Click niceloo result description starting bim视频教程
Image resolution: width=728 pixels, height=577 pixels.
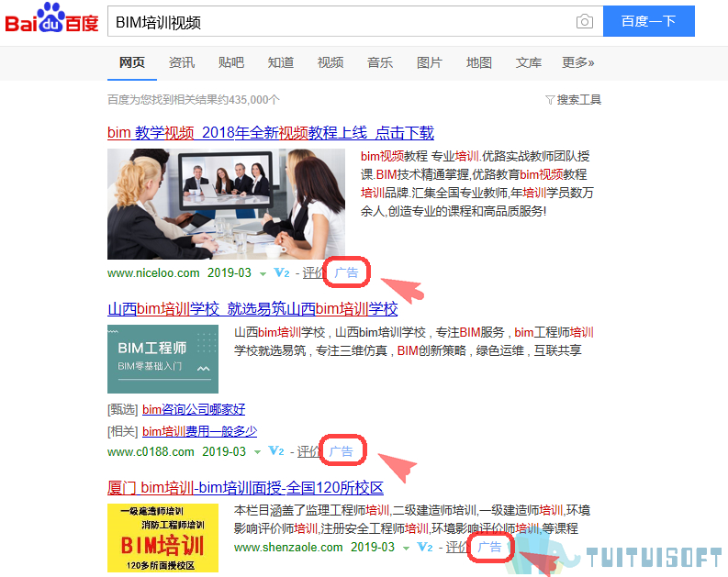(x=476, y=183)
